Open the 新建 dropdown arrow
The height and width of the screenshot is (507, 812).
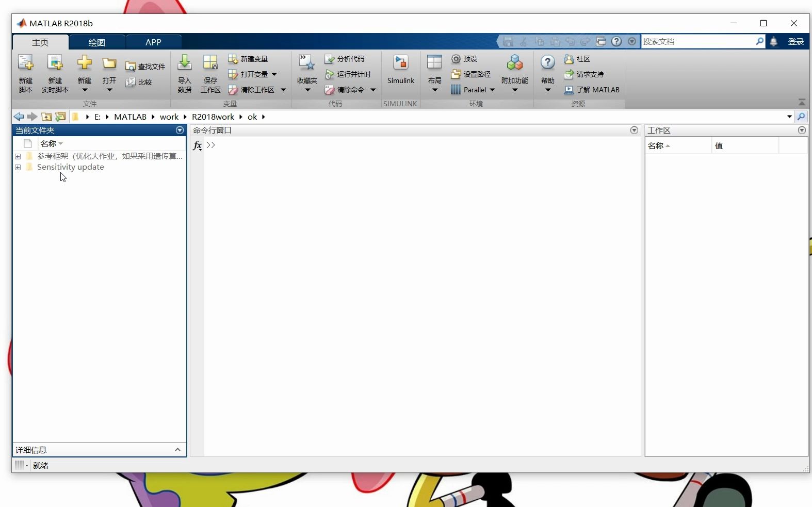pyautogui.click(x=85, y=90)
